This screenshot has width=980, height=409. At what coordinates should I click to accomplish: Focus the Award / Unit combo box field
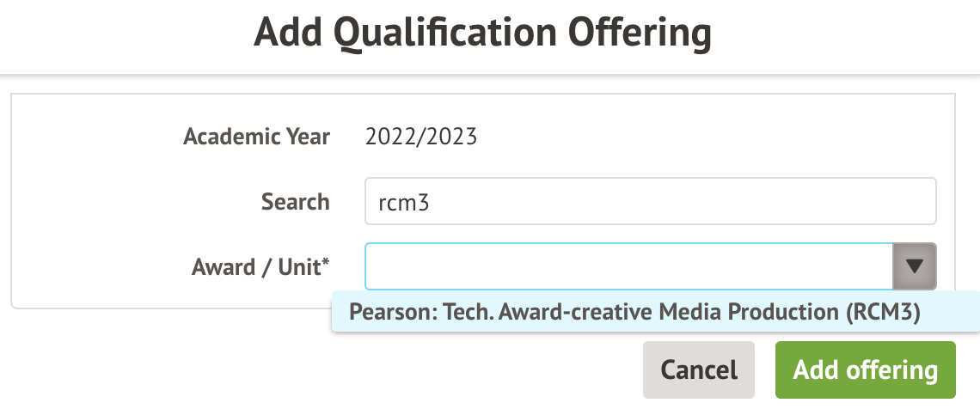pyautogui.click(x=628, y=266)
